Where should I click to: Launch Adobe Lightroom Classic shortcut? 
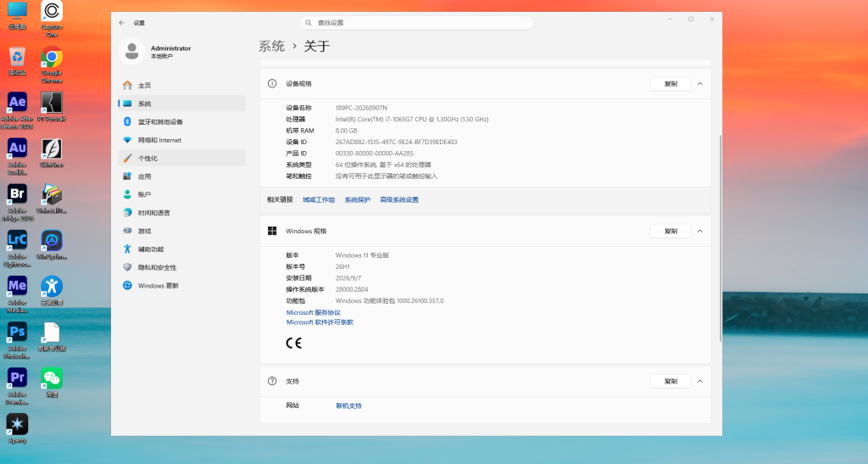(x=17, y=249)
